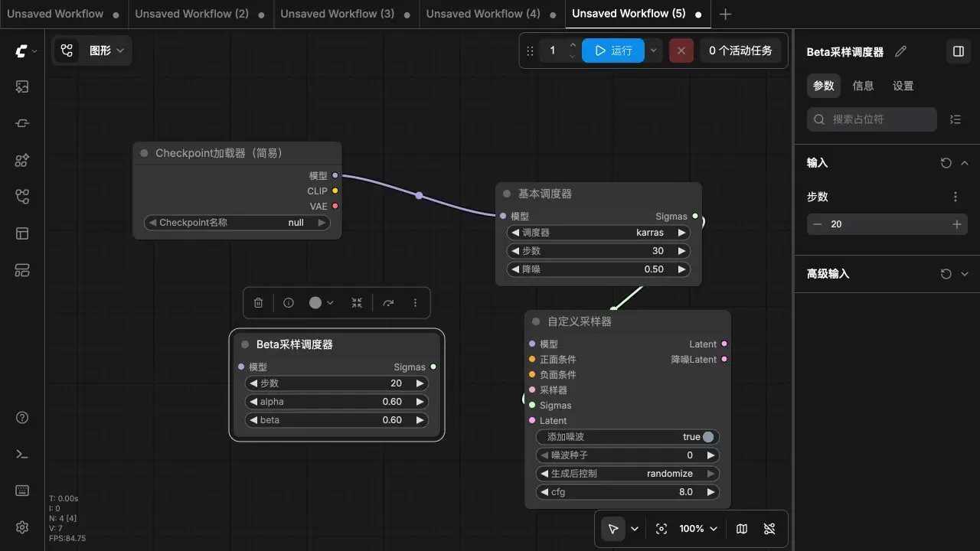This screenshot has width=980, height=551.
Task: Open the 设置 tab in properties panel
Action: tap(903, 86)
